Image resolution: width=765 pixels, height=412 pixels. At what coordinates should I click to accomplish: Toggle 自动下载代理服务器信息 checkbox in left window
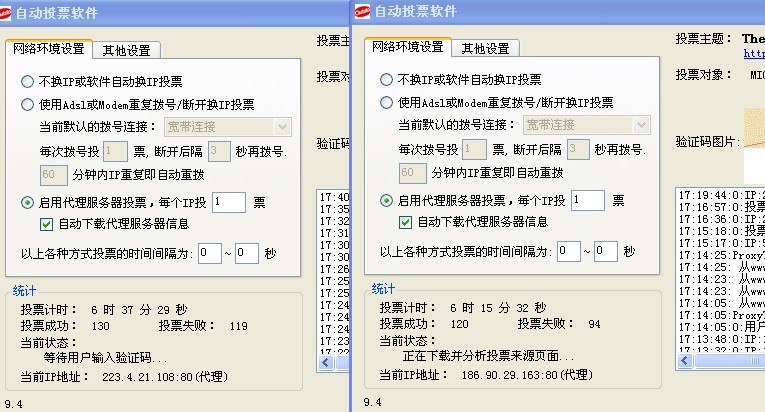pyautogui.click(x=46, y=224)
